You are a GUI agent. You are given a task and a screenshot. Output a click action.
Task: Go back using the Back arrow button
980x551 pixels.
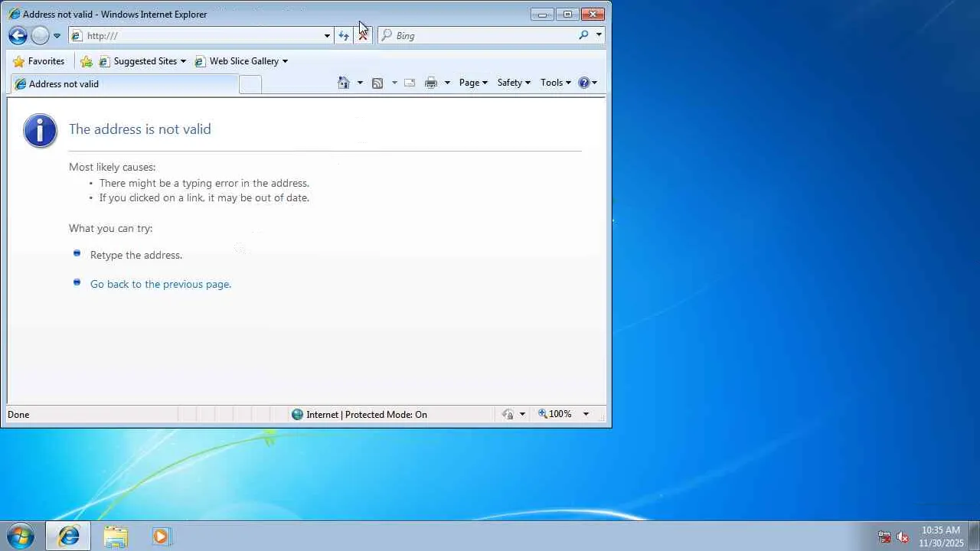(18, 35)
